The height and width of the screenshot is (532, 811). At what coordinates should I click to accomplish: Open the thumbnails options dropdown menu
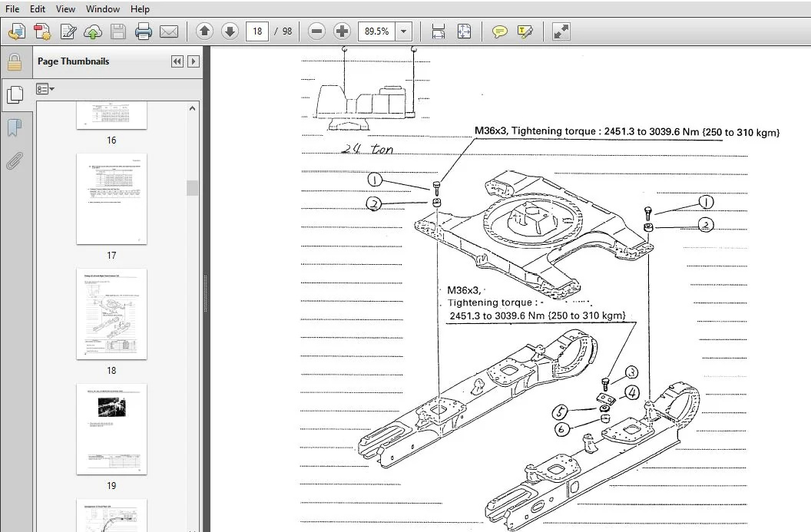pos(45,90)
